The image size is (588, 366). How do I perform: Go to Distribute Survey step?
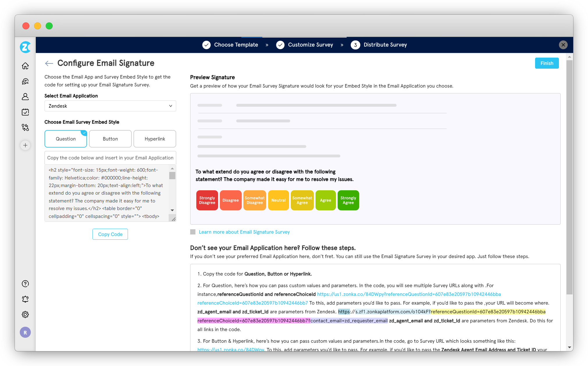click(385, 45)
